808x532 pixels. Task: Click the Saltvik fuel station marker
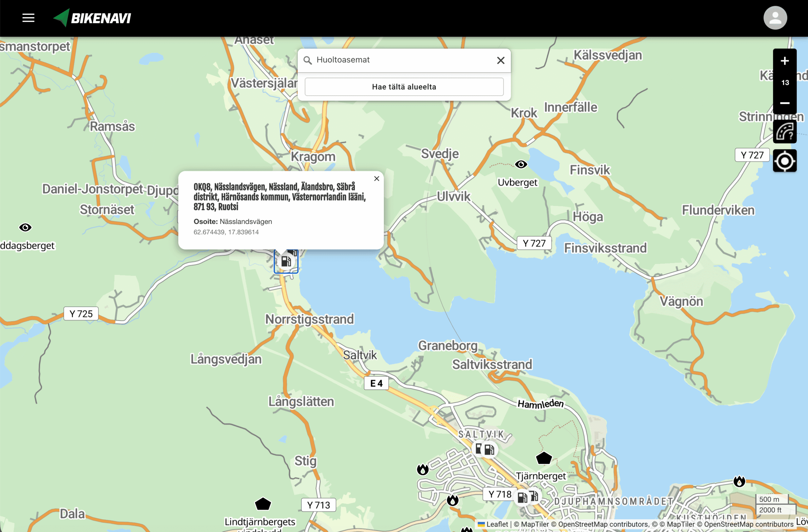[489, 450]
